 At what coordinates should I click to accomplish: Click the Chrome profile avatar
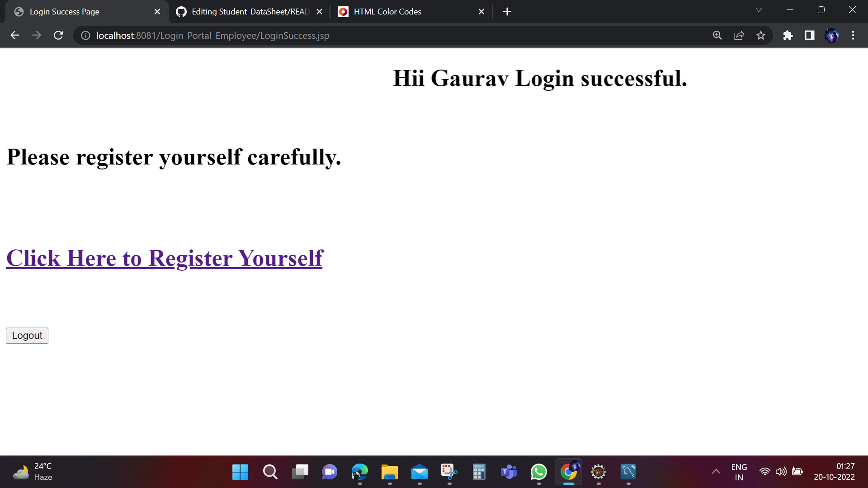click(832, 35)
